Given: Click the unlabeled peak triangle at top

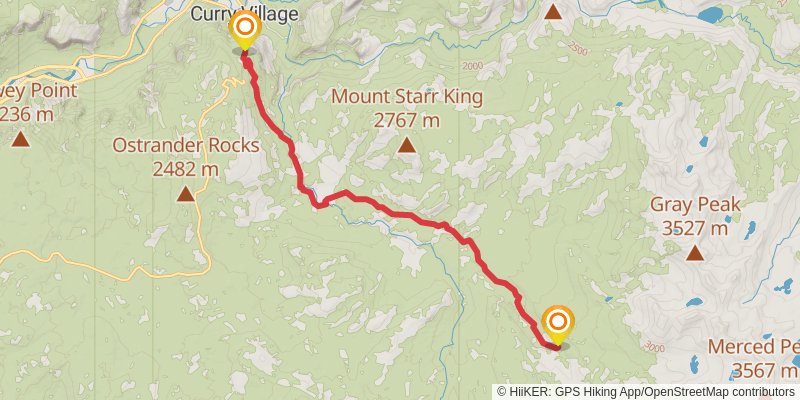Looking at the screenshot, I should [x=553, y=11].
